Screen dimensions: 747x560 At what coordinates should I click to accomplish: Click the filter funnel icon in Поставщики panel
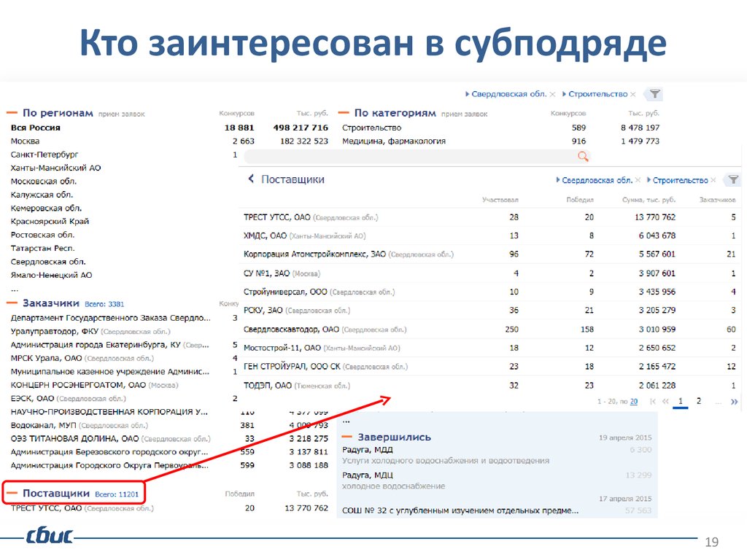tap(732, 180)
